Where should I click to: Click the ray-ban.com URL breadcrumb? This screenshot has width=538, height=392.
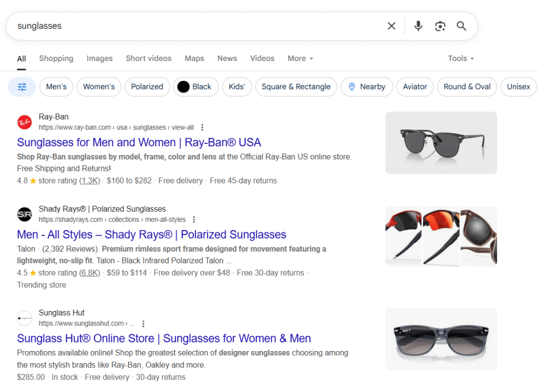point(116,127)
